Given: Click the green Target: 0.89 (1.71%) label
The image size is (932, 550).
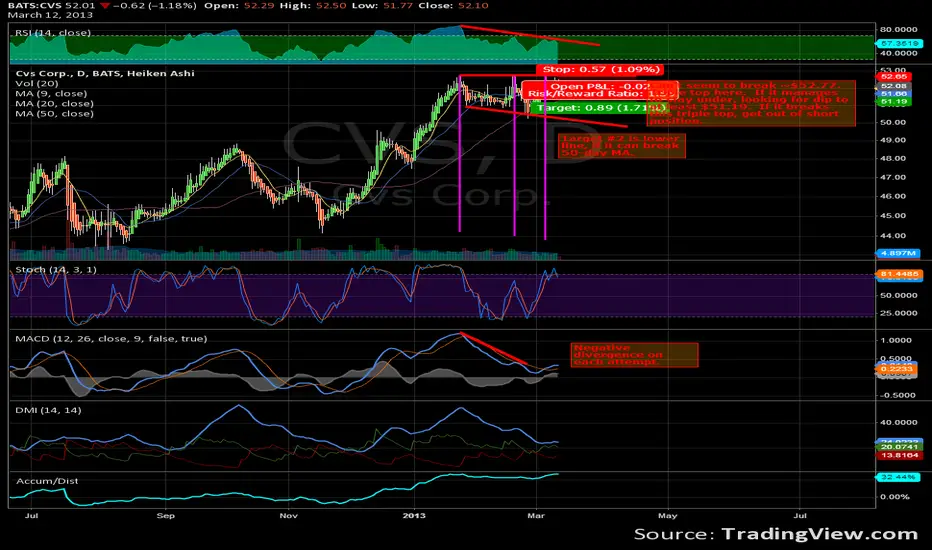Looking at the screenshot, I should pos(600,108).
